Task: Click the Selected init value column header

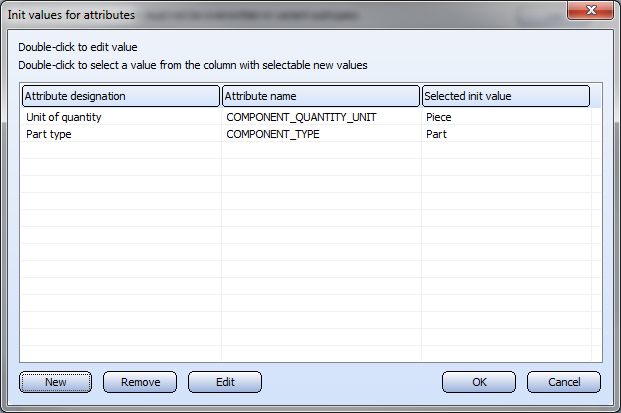Action: coord(506,96)
